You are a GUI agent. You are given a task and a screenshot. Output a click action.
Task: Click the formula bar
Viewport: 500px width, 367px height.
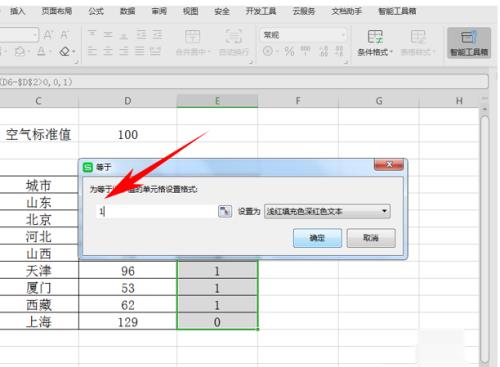244,82
